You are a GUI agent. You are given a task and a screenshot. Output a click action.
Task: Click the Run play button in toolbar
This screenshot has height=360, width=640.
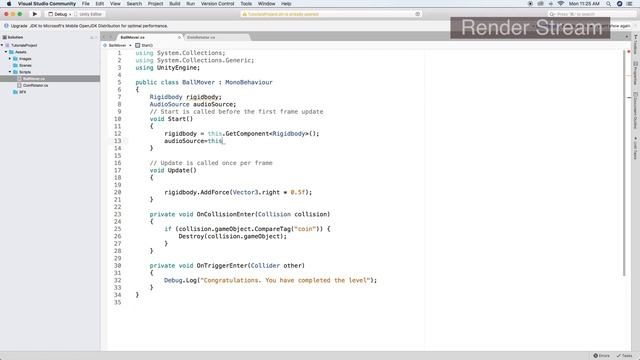point(35,14)
